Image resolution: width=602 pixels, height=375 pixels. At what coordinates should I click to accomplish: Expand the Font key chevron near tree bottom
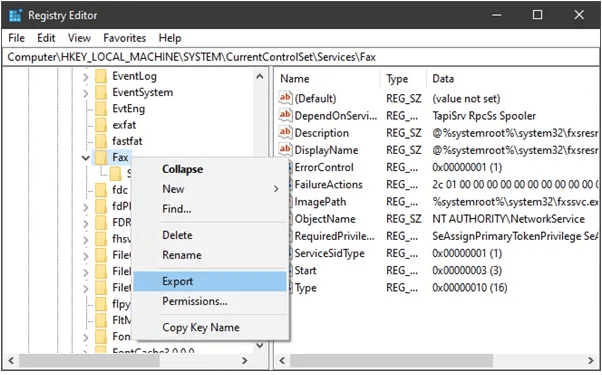click(86, 337)
